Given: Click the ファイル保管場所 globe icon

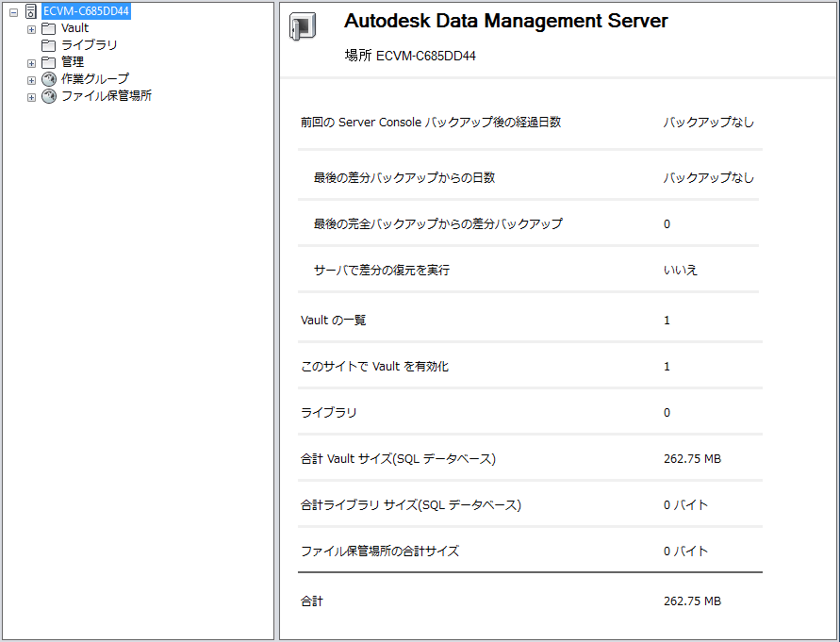Looking at the screenshot, I should [49, 96].
